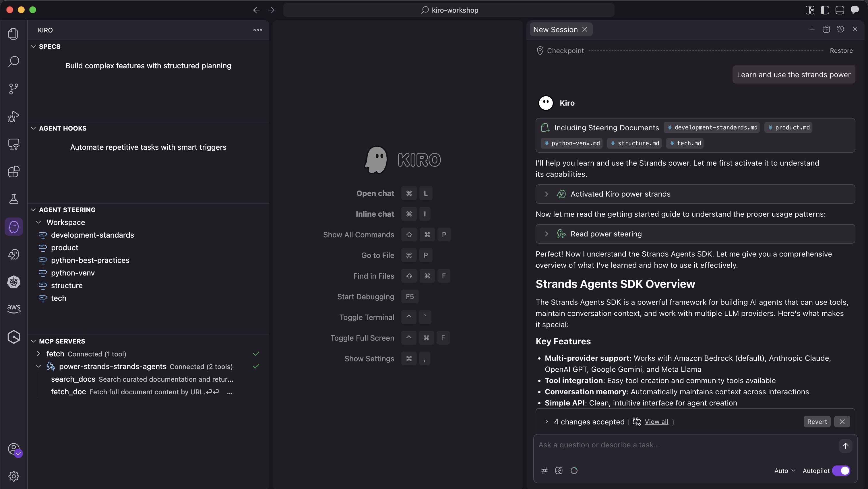The height and width of the screenshot is (489, 868).
Task: Open the Auto model dropdown
Action: point(784,470)
